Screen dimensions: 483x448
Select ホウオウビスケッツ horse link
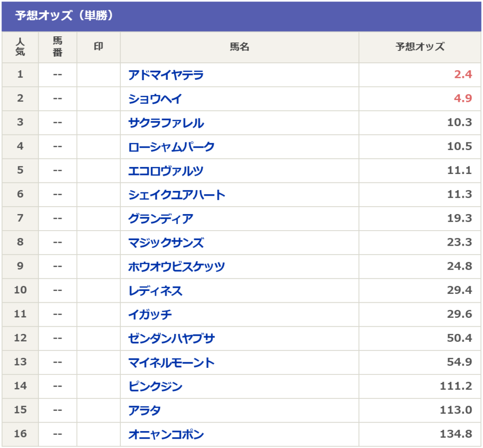tap(176, 267)
